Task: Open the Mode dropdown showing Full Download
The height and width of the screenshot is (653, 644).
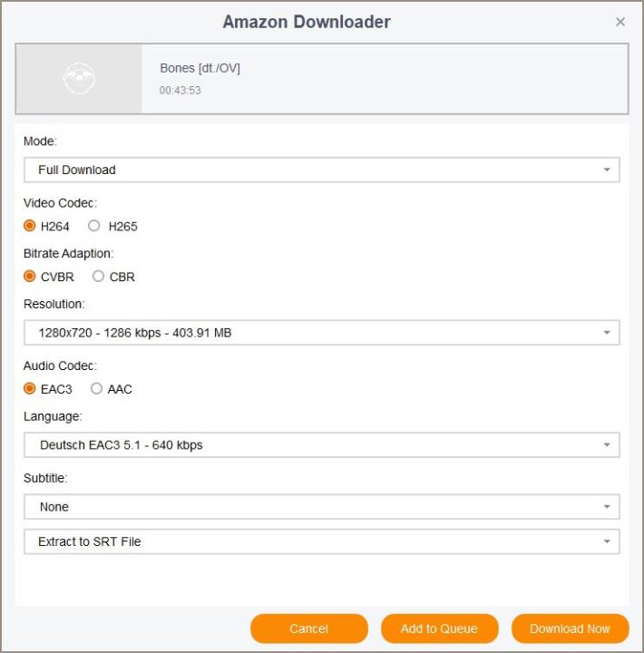Action: [x=322, y=170]
